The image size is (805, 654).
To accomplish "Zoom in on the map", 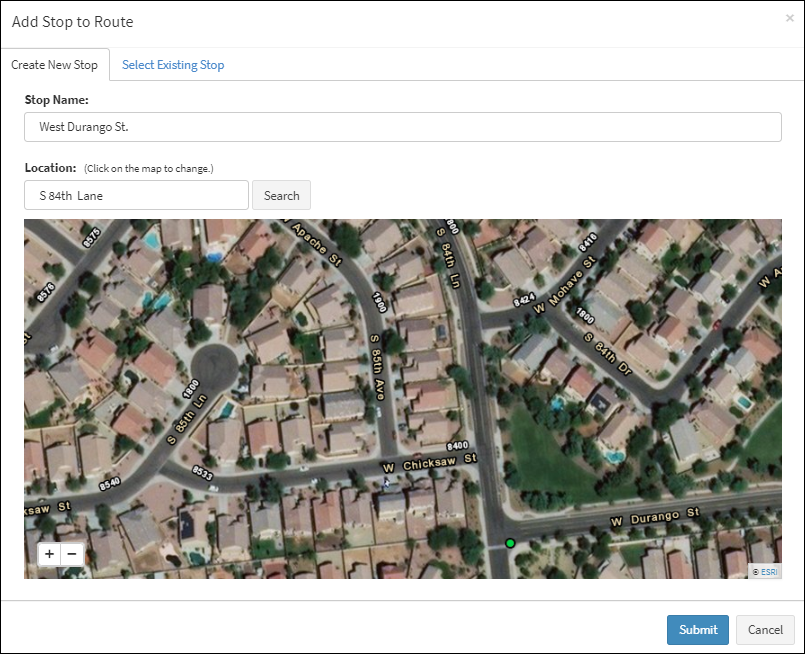I will 49,553.
